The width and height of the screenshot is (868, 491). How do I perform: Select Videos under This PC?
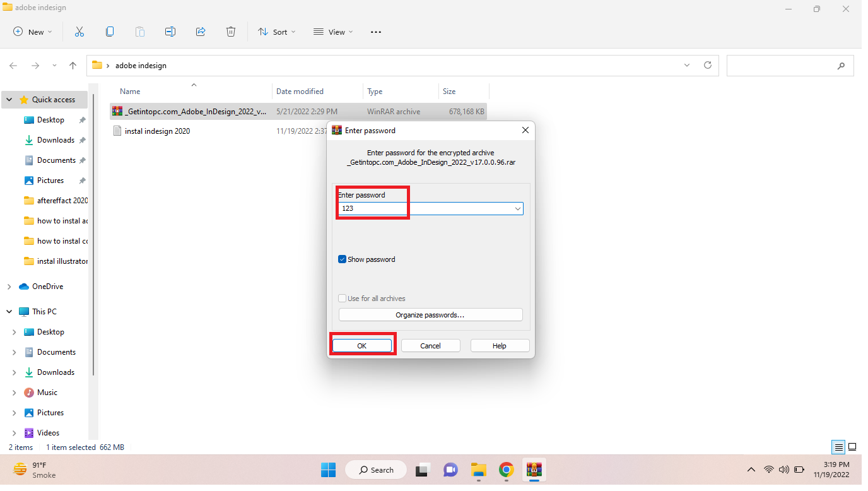[x=48, y=433]
